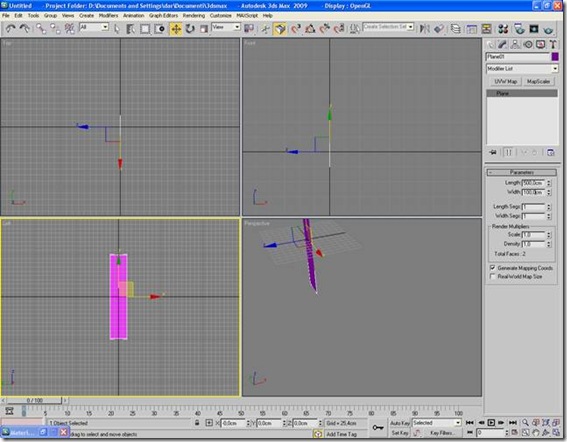Image resolution: width=567 pixels, height=442 pixels.
Task: Open the Material Editor icon
Action: pos(503,29)
